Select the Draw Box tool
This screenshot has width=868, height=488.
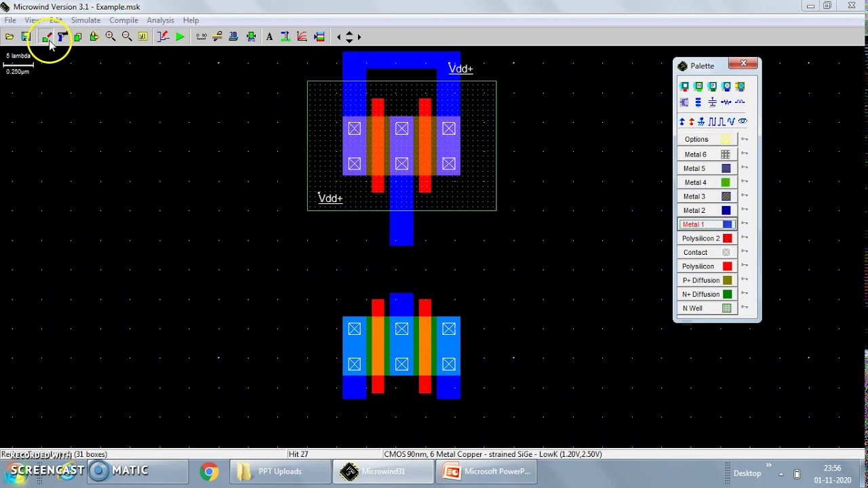point(47,37)
